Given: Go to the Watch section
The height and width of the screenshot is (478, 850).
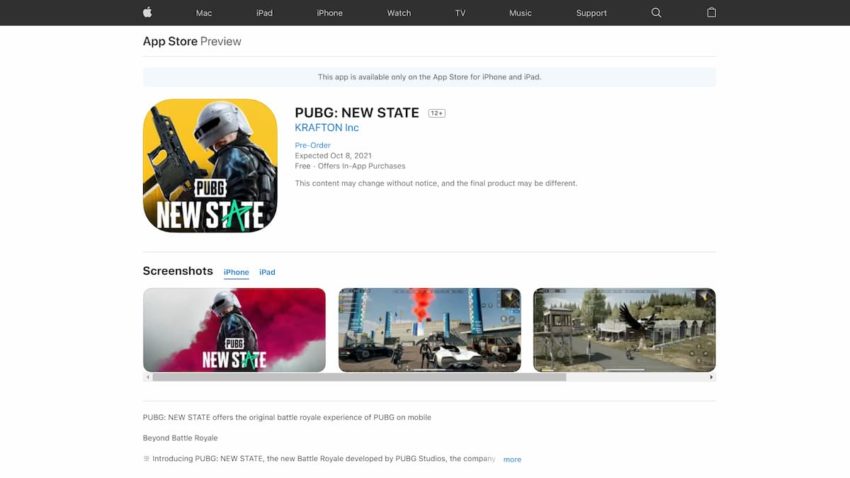Looking at the screenshot, I should (399, 13).
